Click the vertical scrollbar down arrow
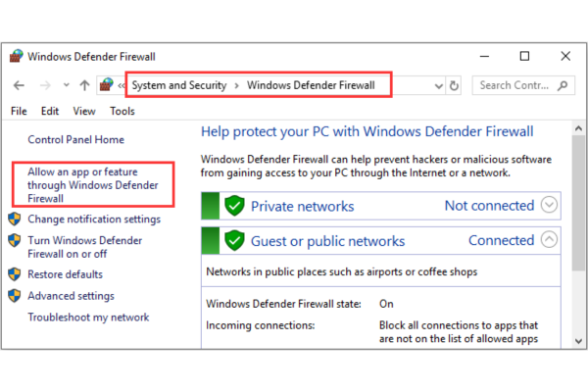This screenshot has height=392, width=588. (578, 341)
